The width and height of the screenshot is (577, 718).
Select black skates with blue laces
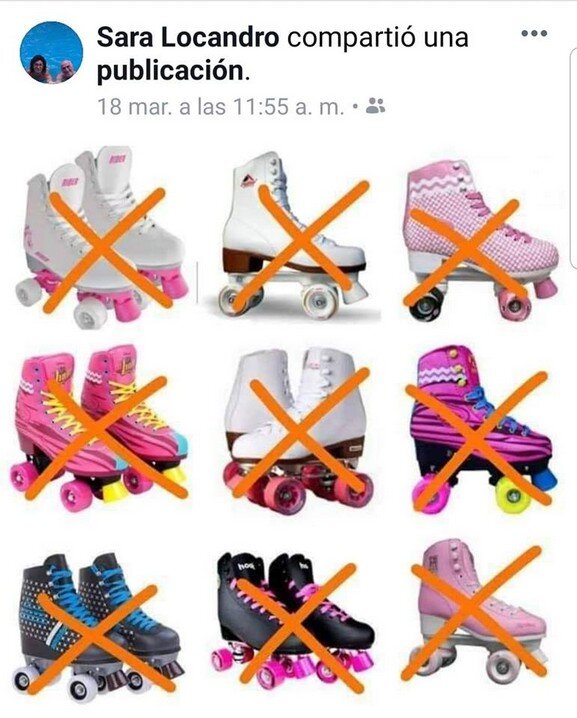click(x=98, y=621)
